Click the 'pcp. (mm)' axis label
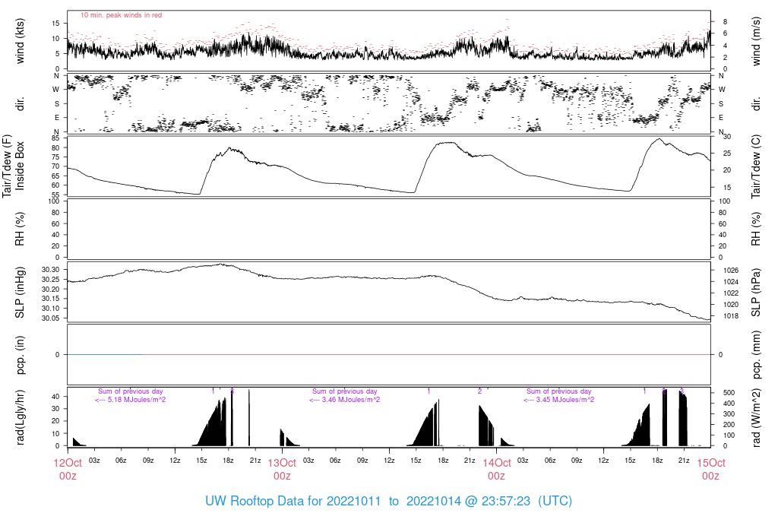Image resolution: width=778 pixels, height=532 pixels. [756, 354]
